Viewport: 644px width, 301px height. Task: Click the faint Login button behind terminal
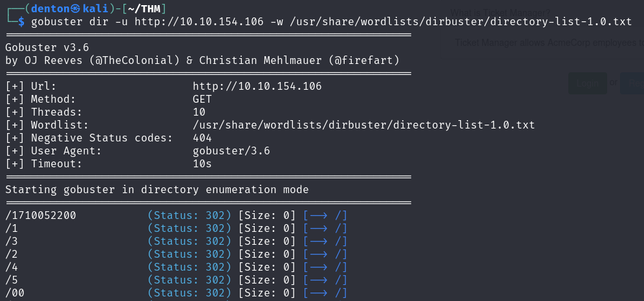(586, 83)
